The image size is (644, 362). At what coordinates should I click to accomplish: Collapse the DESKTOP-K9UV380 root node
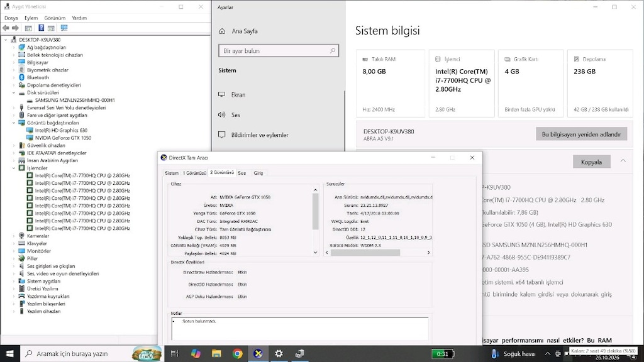click(6, 40)
